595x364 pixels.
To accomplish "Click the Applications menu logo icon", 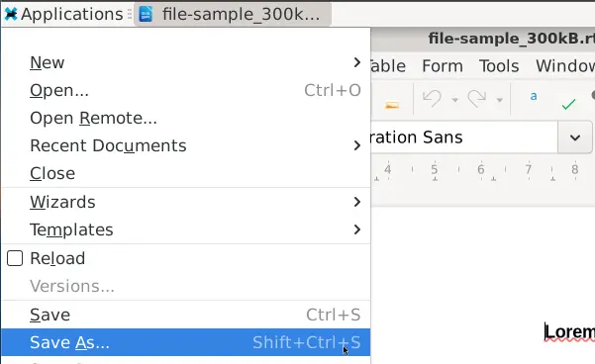I will 11,15.
